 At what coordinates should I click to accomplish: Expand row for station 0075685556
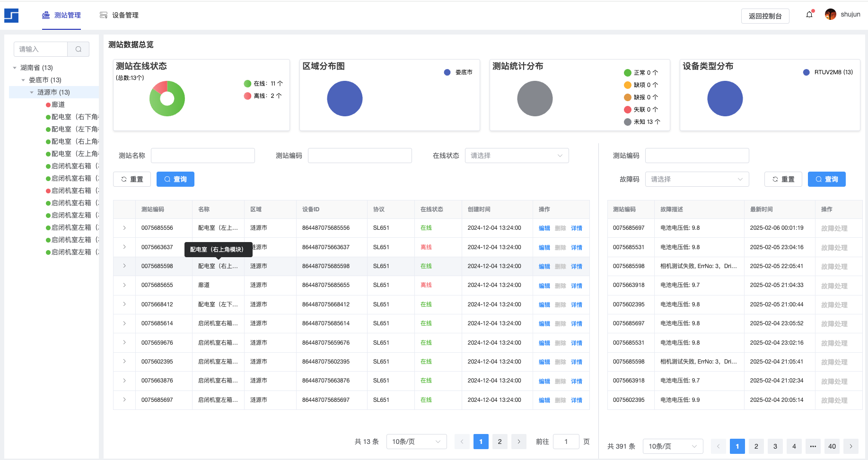coord(124,228)
